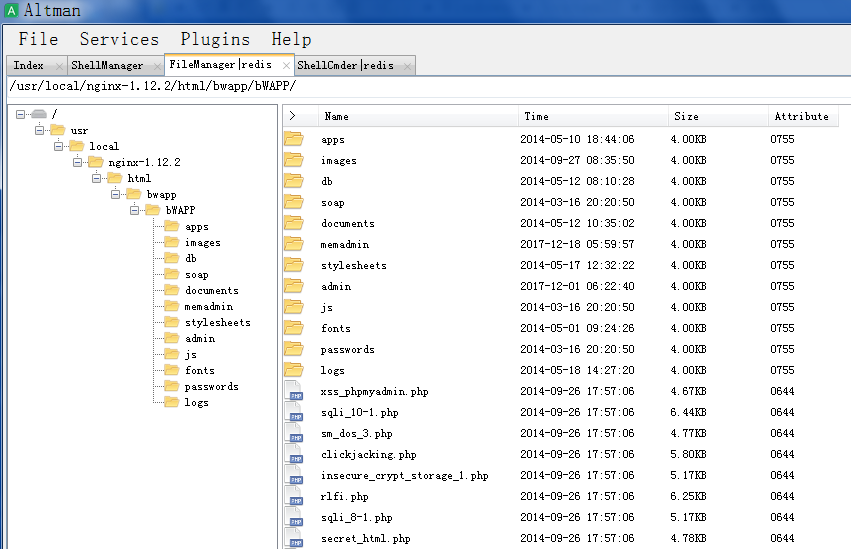The width and height of the screenshot is (851, 549).
Task: Click the PHP icon next to clickjacking.php
Action: tap(293, 454)
